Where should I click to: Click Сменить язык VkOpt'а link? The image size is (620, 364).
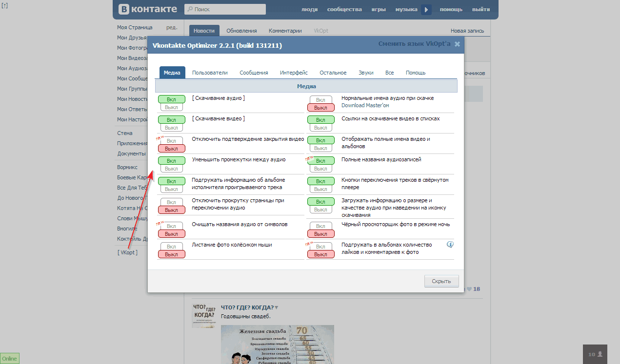click(x=414, y=44)
